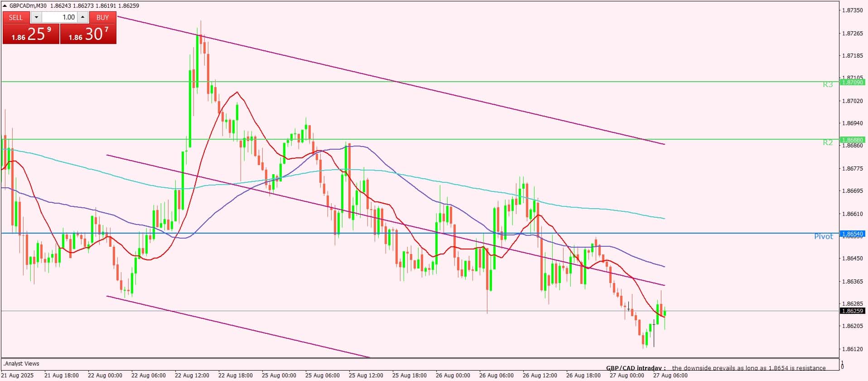
Task: Click the lot size field showing 1.00
Action: pos(60,17)
